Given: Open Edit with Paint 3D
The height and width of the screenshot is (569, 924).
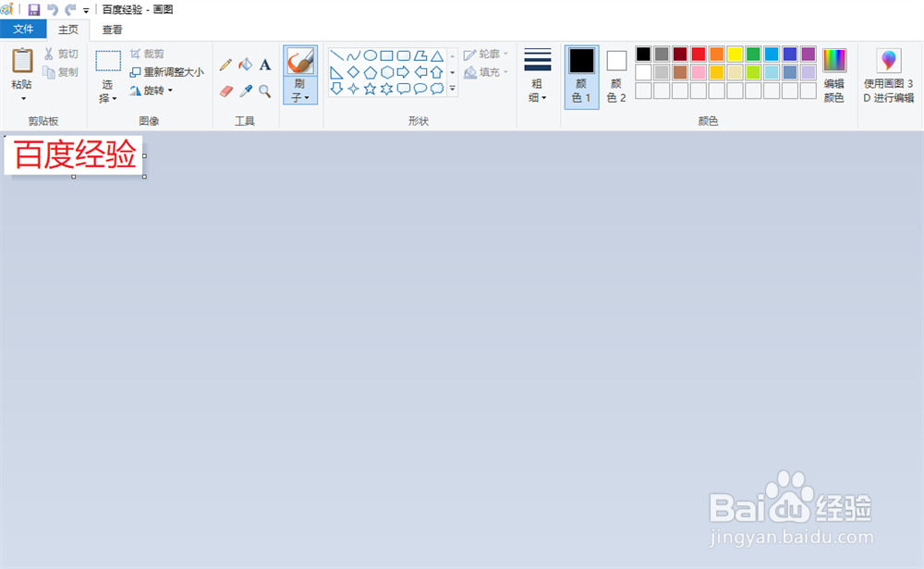Looking at the screenshot, I should coord(889,77).
